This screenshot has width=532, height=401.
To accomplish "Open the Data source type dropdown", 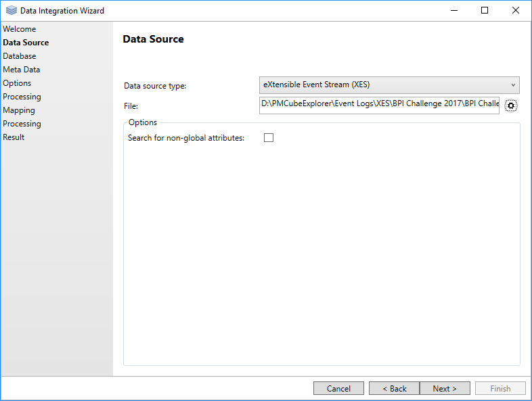I will (389, 85).
